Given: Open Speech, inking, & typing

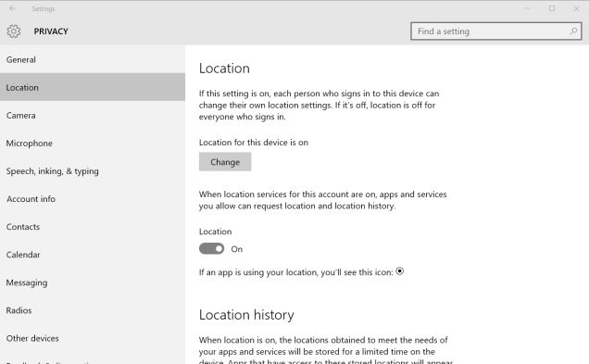Looking at the screenshot, I should pyautogui.click(x=93, y=171).
